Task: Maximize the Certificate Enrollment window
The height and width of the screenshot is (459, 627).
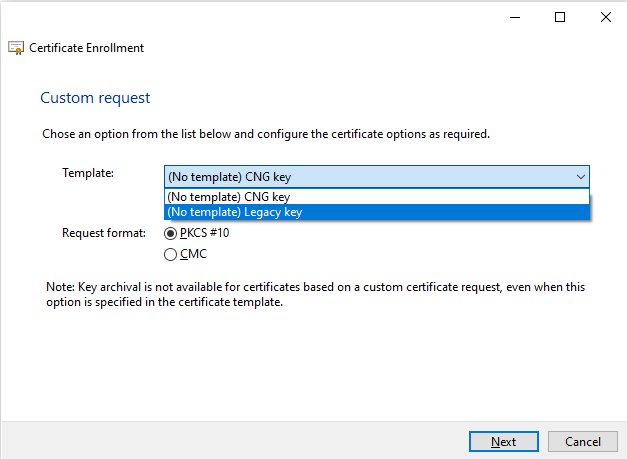Action: coord(560,17)
